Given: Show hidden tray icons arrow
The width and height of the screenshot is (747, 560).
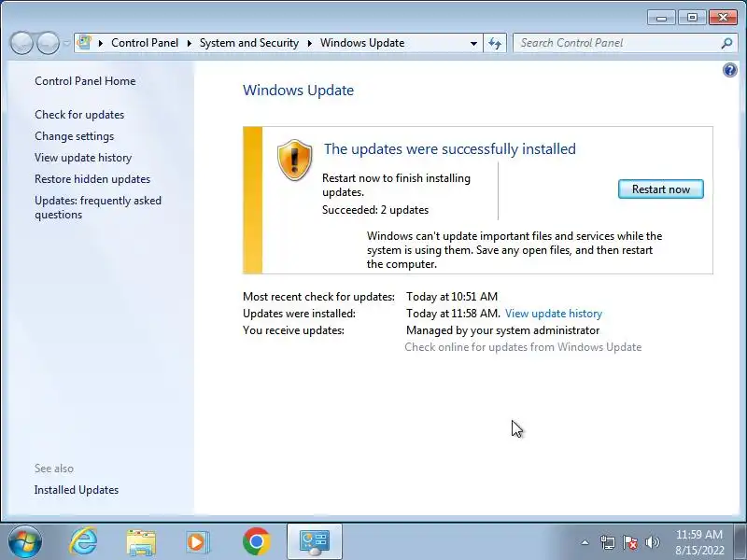Looking at the screenshot, I should 585,542.
